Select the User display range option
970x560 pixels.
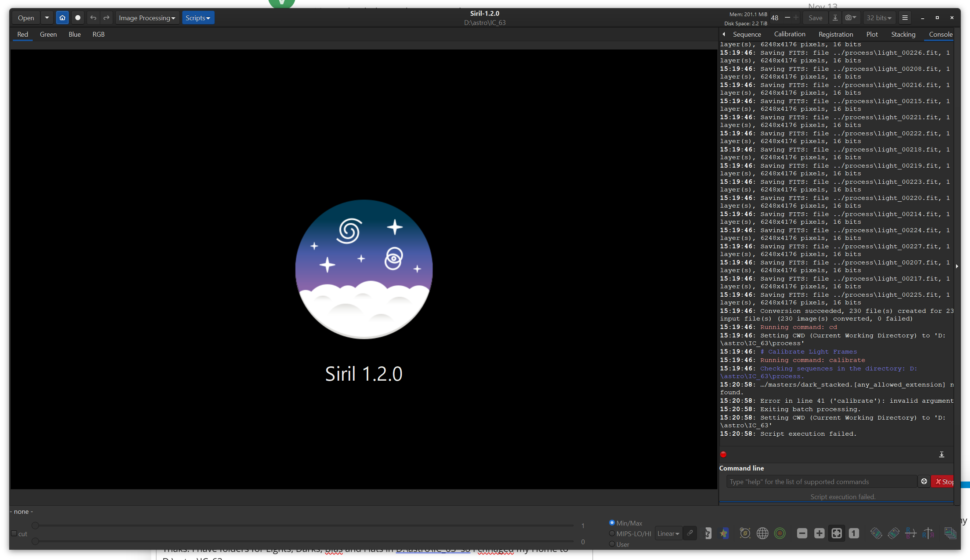coord(612,544)
